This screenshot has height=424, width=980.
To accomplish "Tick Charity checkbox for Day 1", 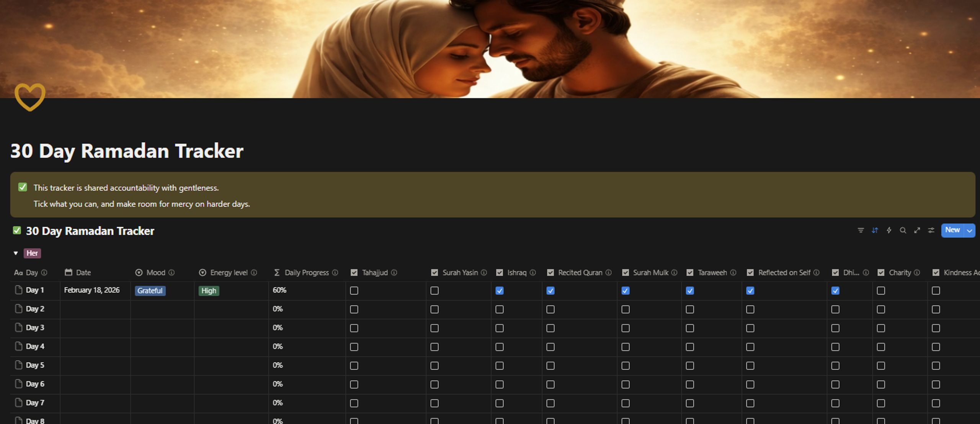I will click(881, 291).
